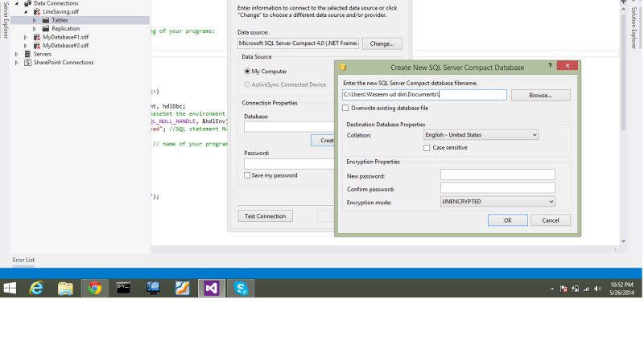
Task: Open the Windows Start button
Action: coord(10,288)
